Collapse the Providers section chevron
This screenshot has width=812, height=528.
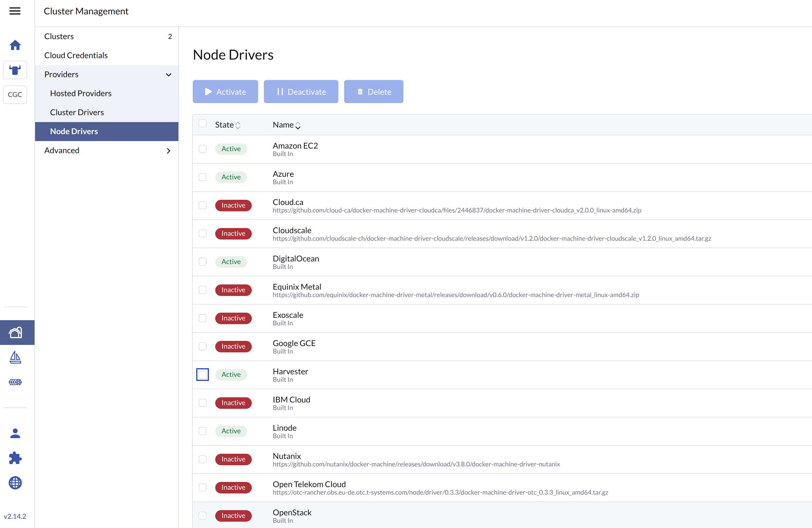169,74
